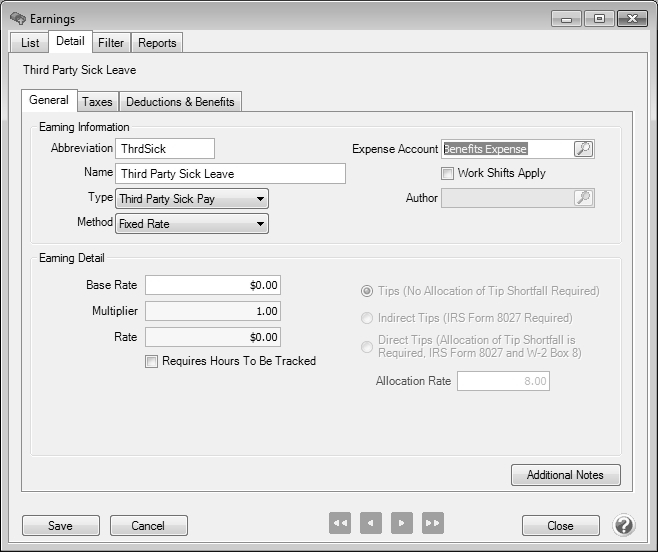Viewport: 658px width, 552px height.
Task: Click the Expense Account lookup magnifier icon
Action: pos(583,149)
